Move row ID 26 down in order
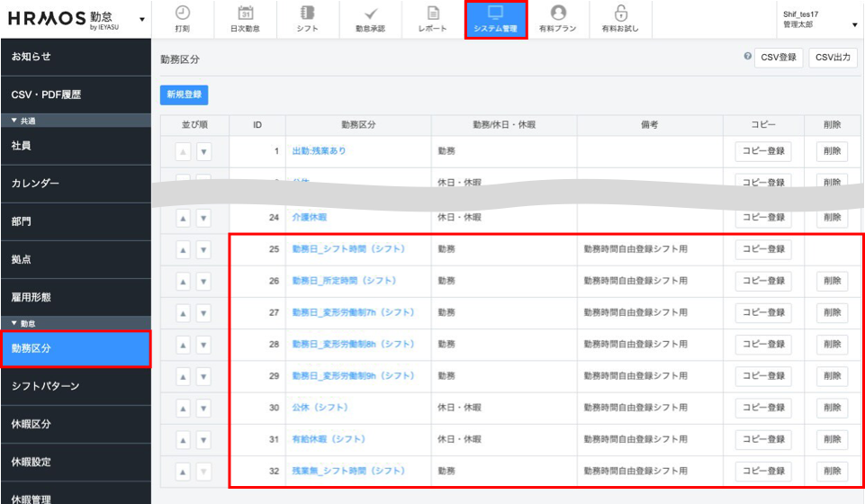Screen dimensions: 865x504 coord(203,281)
